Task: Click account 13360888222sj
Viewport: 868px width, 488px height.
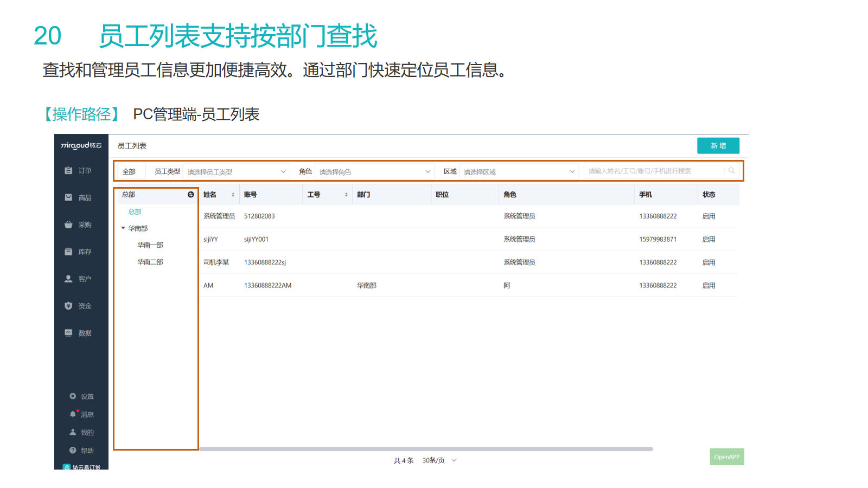Action: point(265,262)
